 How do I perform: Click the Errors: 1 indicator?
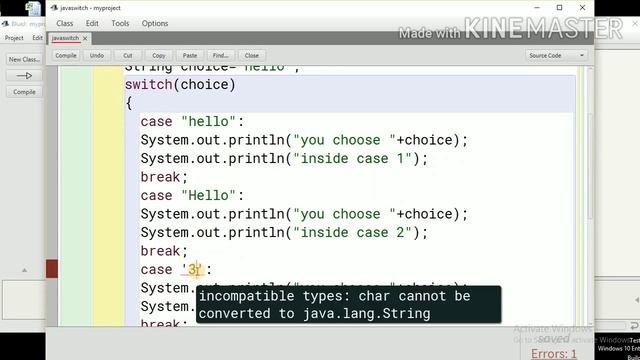[553, 353]
